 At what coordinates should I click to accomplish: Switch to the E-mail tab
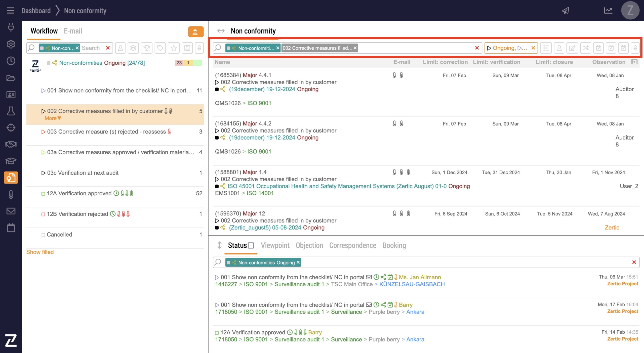[x=73, y=31]
